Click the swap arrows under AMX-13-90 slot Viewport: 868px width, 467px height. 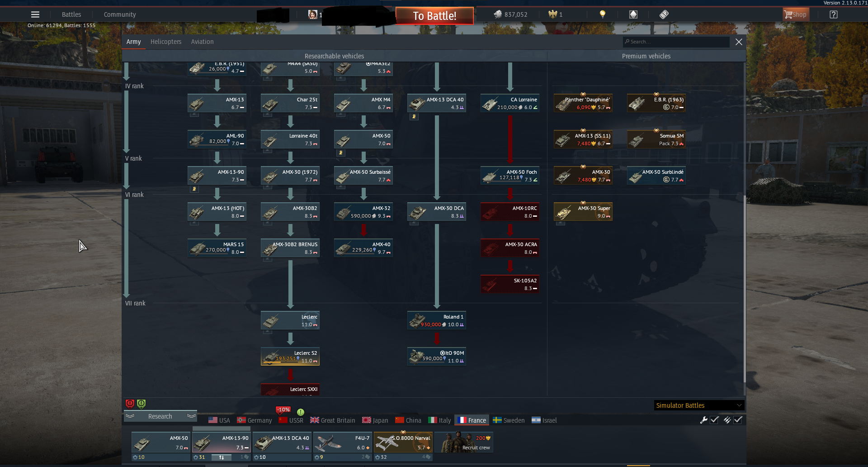(222, 457)
